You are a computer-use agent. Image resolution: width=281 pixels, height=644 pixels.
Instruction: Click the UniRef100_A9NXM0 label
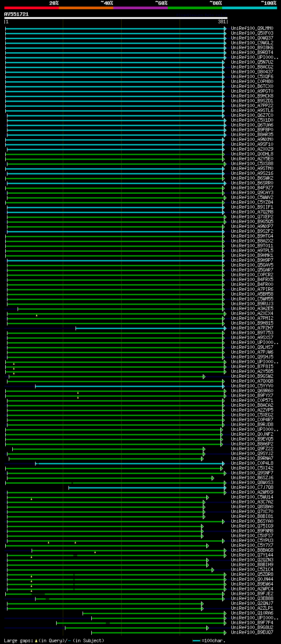coord(252,140)
